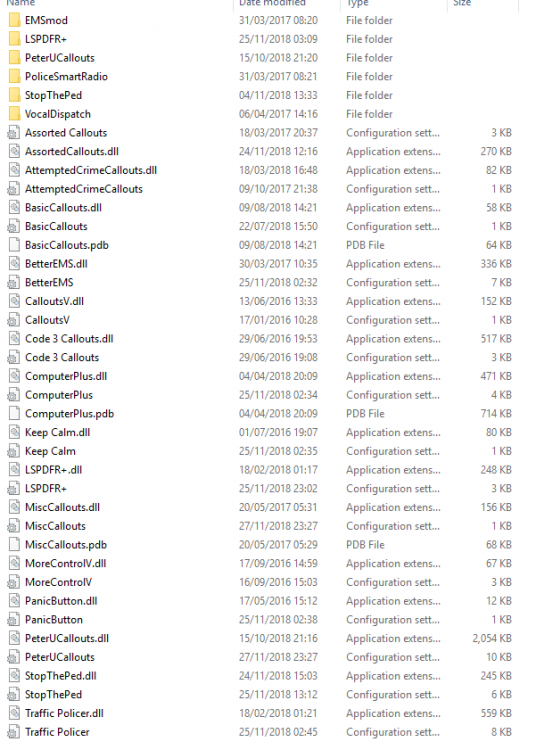
Task: Select the CalloutsV.dll file row
Action: [261, 301]
